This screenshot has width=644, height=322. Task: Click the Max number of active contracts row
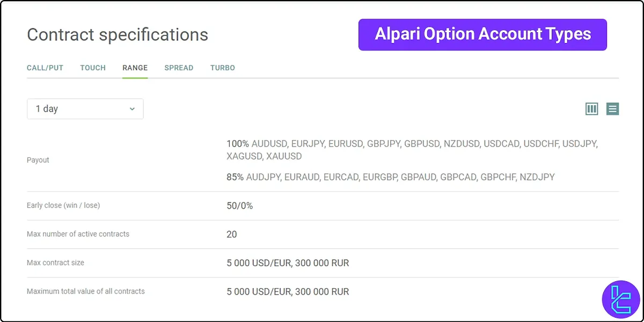(78, 234)
